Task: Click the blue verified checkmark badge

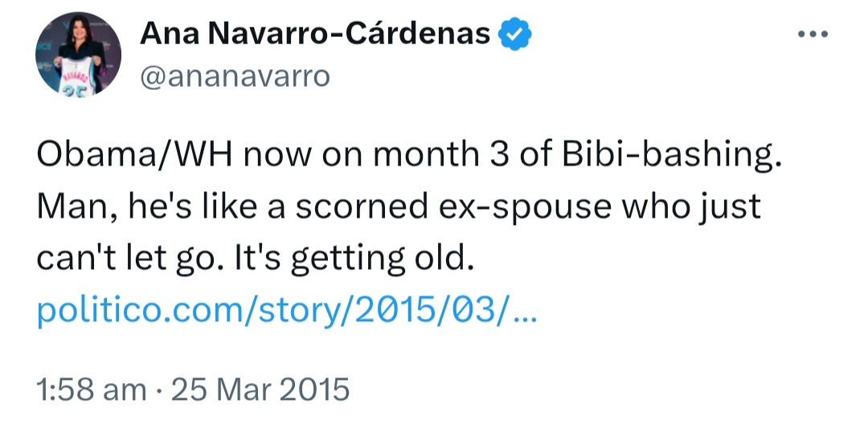Action: pos(515,34)
